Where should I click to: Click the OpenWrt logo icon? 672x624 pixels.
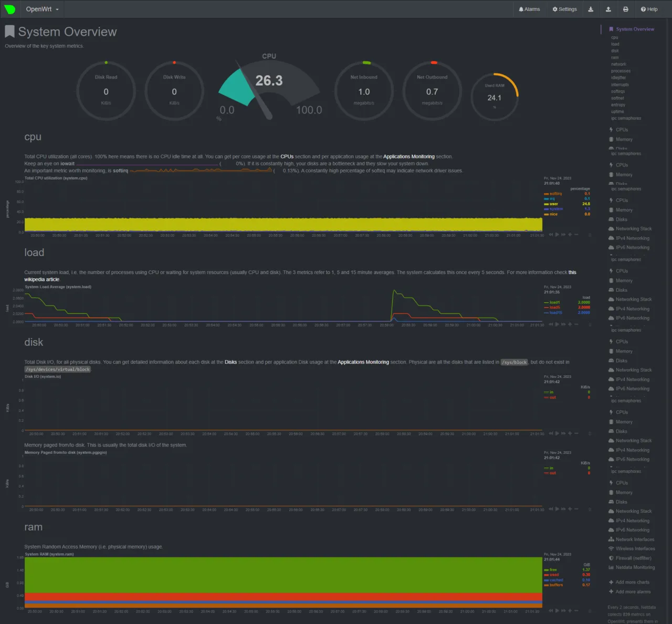[10, 9]
